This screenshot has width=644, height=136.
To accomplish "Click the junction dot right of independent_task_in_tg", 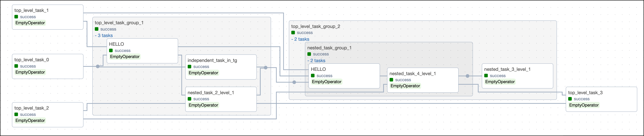I will point(266,68).
